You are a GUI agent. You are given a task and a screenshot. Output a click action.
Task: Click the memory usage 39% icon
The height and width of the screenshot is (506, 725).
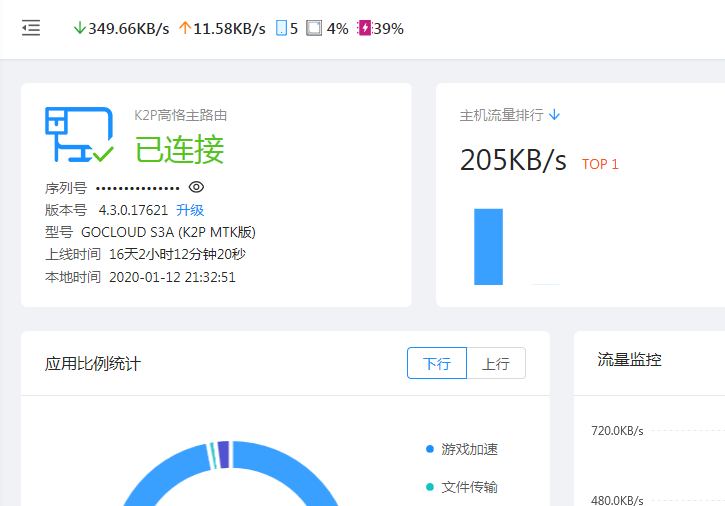[x=364, y=29]
